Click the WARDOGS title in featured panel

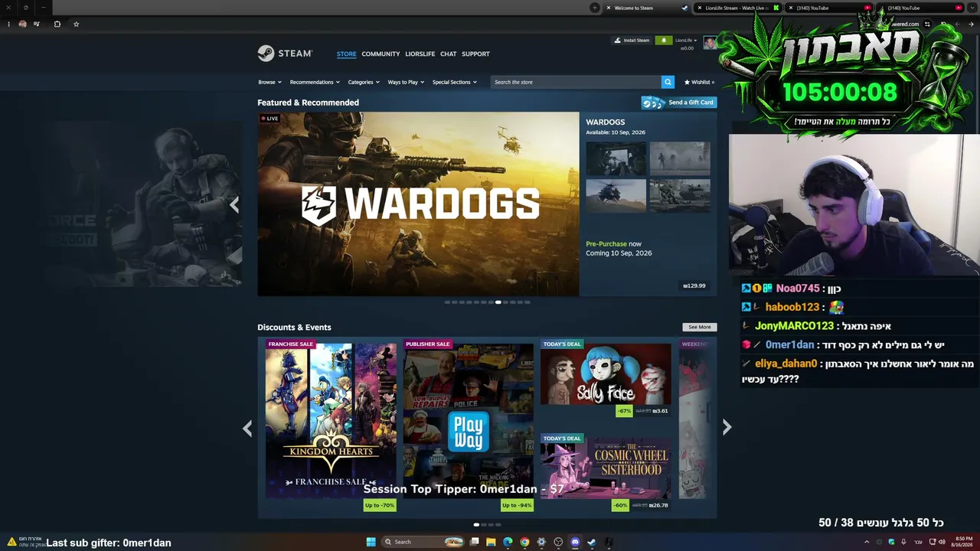point(606,122)
